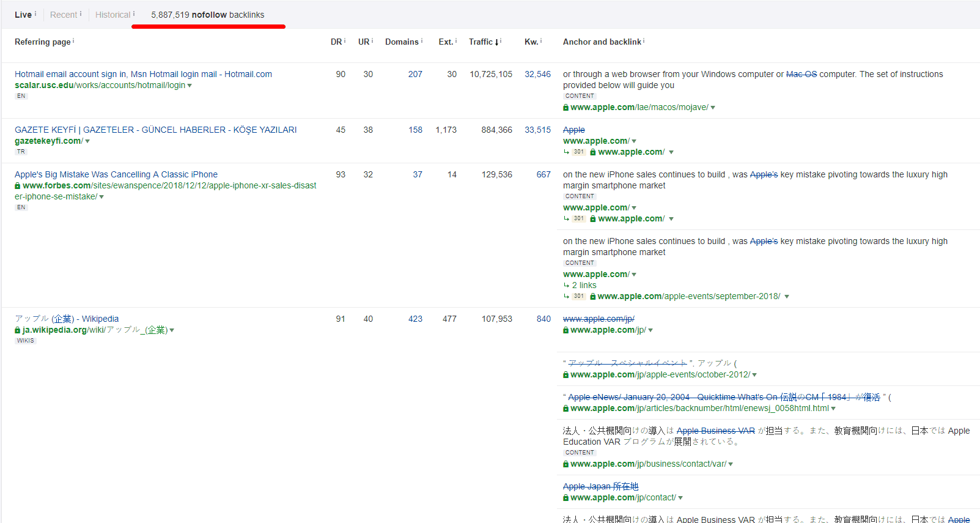The width and height of the screenshot is (980, 523).
Task: Open the アップル (企業) Wikipedia page link
Action: coord(67,319)
